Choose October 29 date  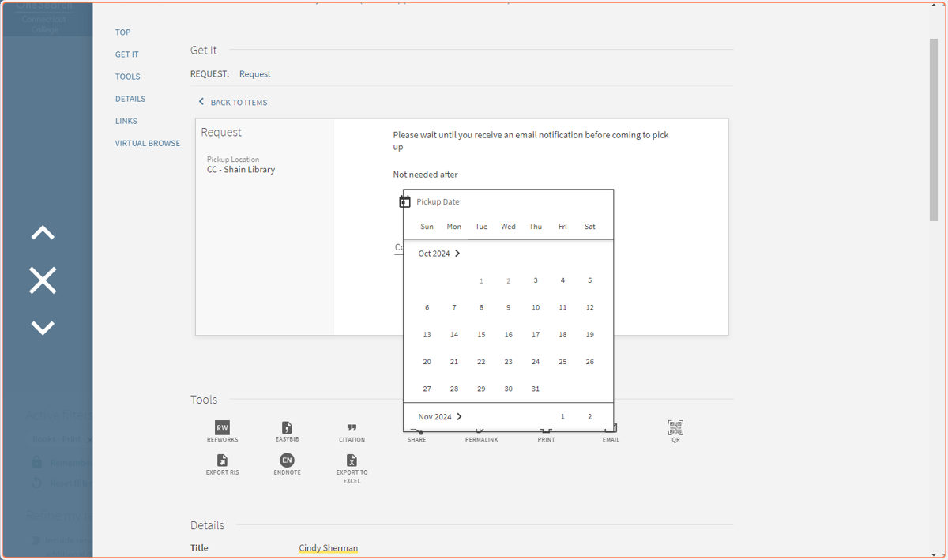pos(481,389)
